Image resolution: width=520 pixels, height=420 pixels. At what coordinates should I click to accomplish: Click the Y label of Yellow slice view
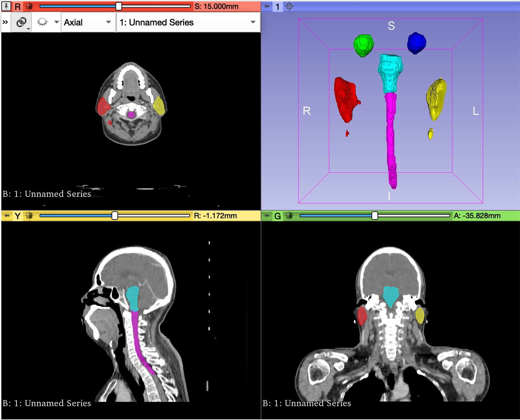(x=18, y=216)
